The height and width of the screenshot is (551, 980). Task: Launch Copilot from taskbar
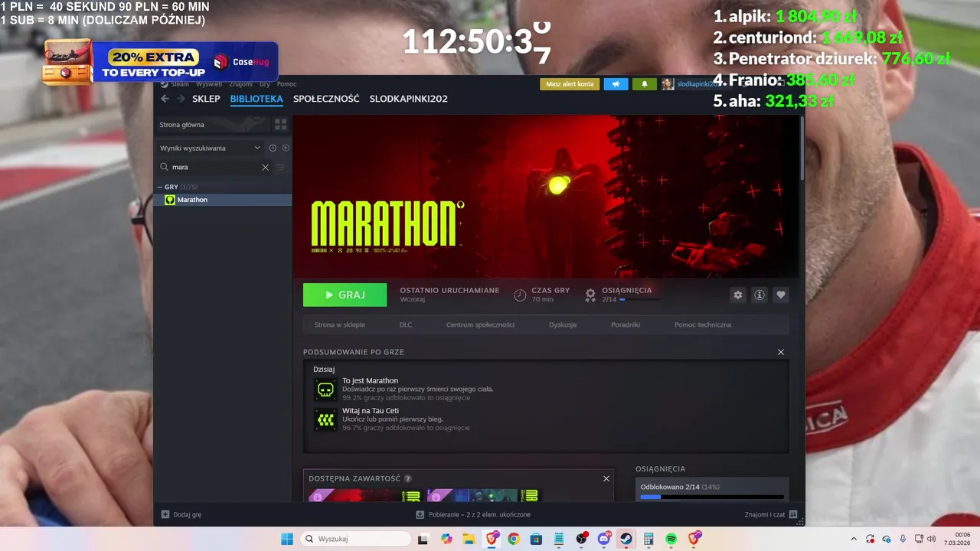[446, 539]
